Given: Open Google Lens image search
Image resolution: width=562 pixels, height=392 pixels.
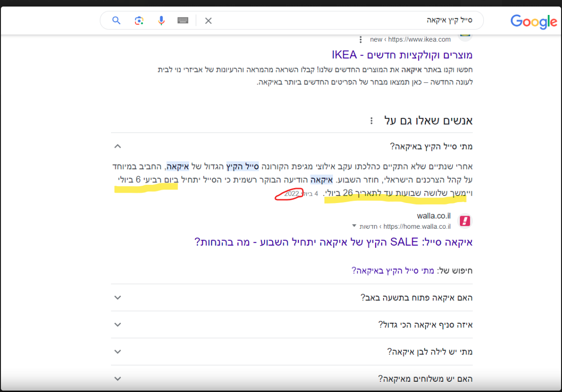Looking at the screenshot, I should (x=139, y=20).
